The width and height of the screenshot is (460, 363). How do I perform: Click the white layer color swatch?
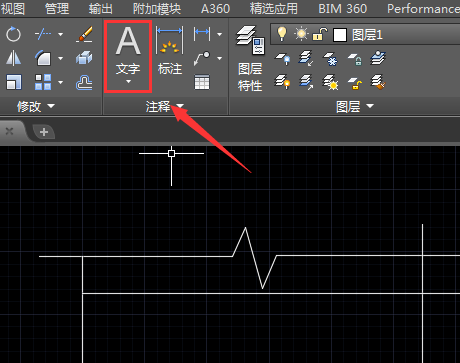(340, 35)
